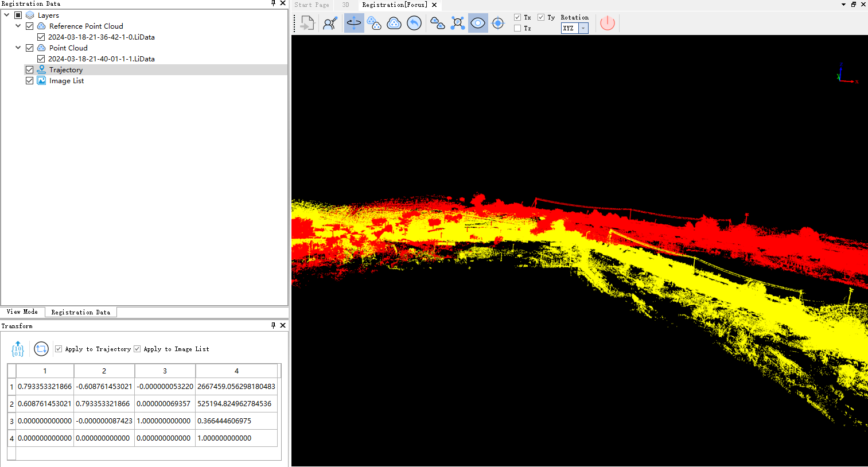Screen dimensions: 868x467
Task: Toggle the root Layers checkbox
Action: pyautogui.click(x=18, y=15)
